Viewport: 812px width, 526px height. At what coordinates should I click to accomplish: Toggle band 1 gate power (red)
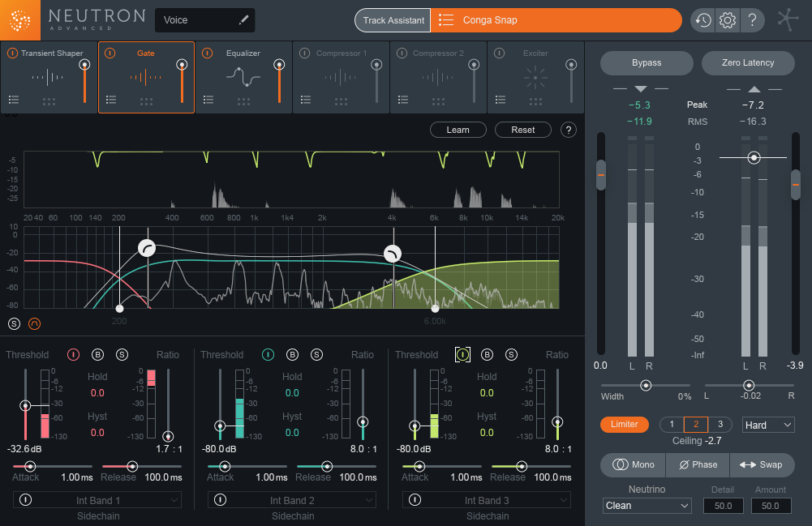coord(73,354)
